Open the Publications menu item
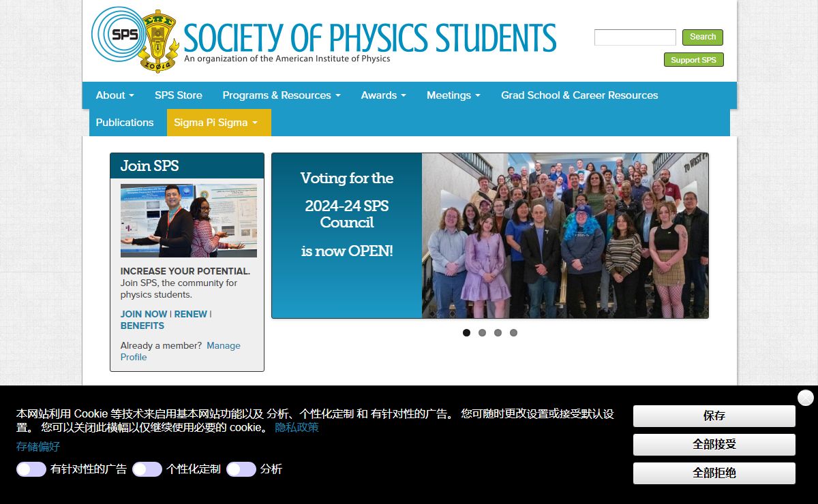Viewport: 818px width, 504px height. (125, 123)
